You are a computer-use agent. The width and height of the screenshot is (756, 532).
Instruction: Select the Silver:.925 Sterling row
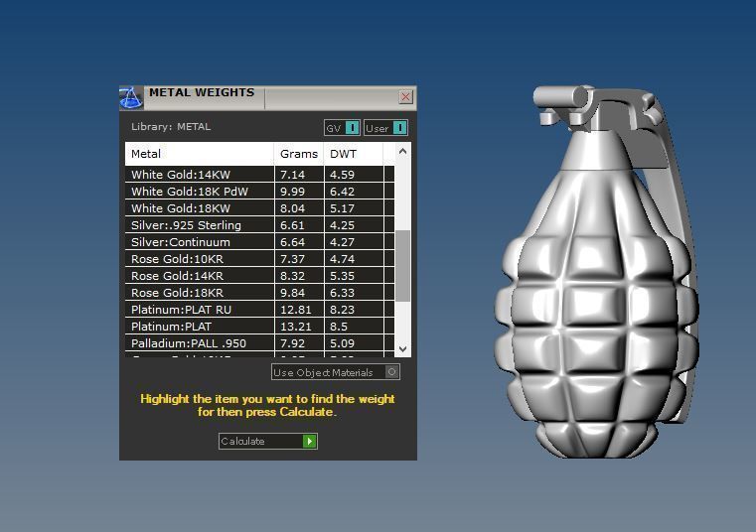click(259, 225)
